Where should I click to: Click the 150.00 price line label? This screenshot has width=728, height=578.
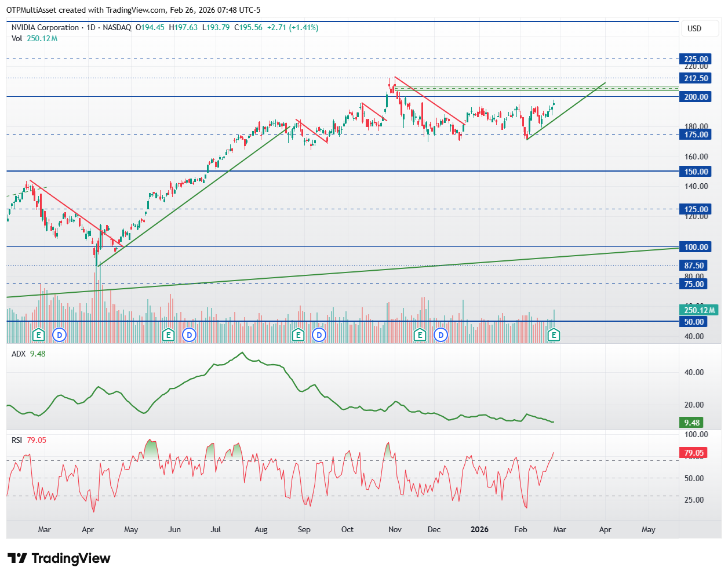pos(696,172)
